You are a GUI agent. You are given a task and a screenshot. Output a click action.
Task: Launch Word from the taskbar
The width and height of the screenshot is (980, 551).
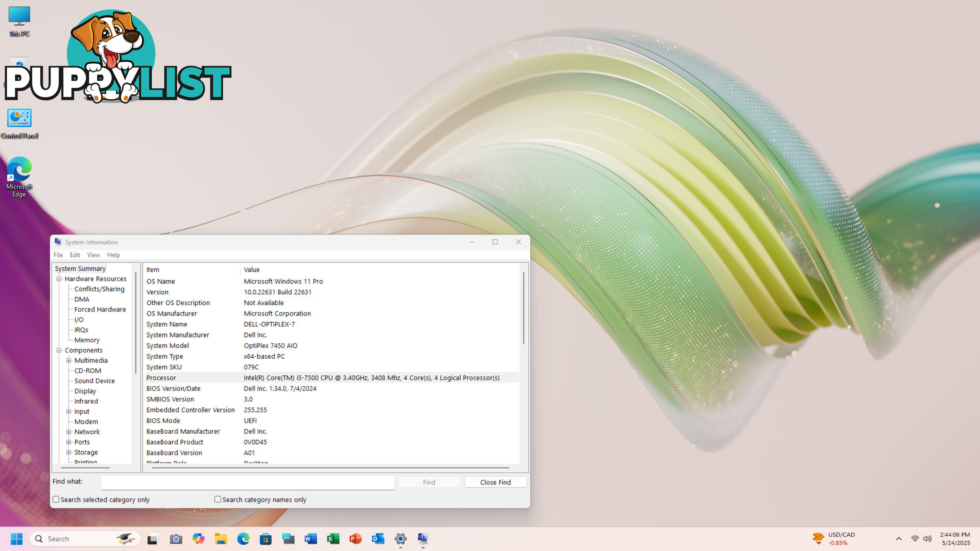[311, 539]
